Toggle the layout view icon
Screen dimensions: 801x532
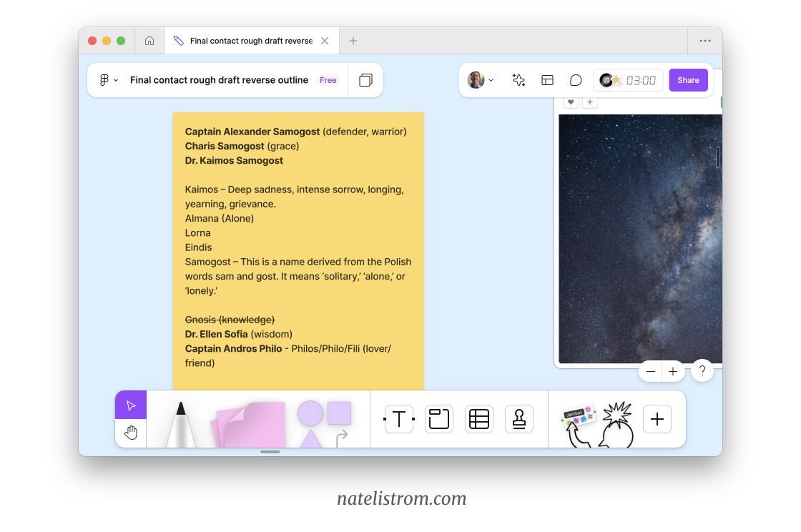547,80
